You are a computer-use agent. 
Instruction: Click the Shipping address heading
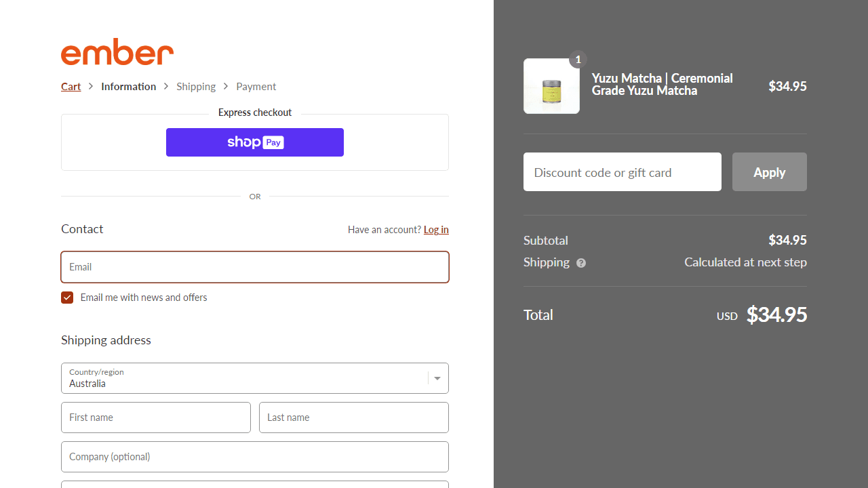(106, 340)
